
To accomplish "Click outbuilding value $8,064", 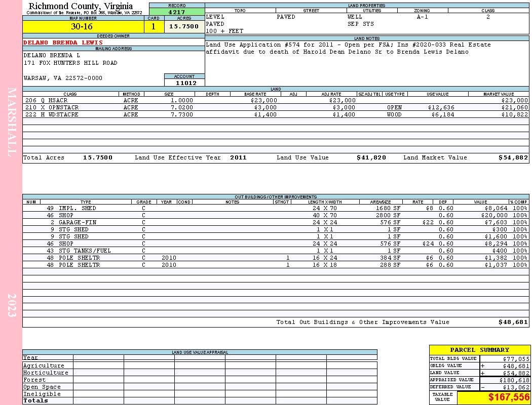I will 496,208.
